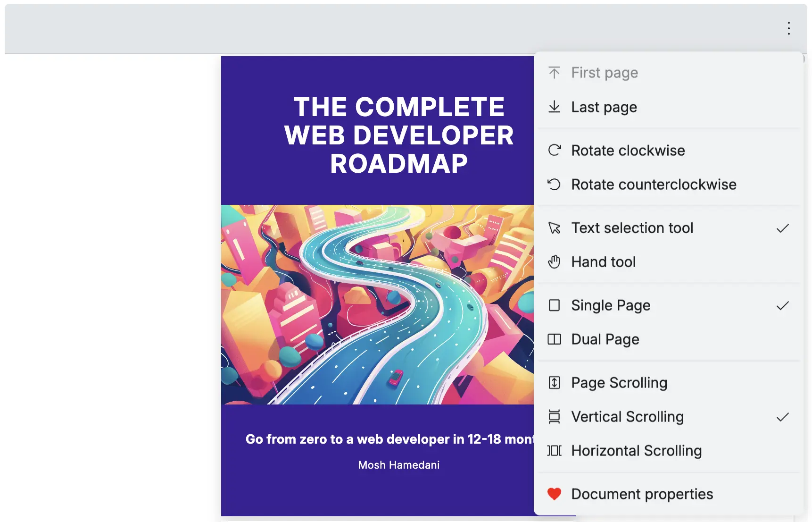Screen dimensions: 812x522
Task: Click the Single Page square icon
Action: coord(555,305)
